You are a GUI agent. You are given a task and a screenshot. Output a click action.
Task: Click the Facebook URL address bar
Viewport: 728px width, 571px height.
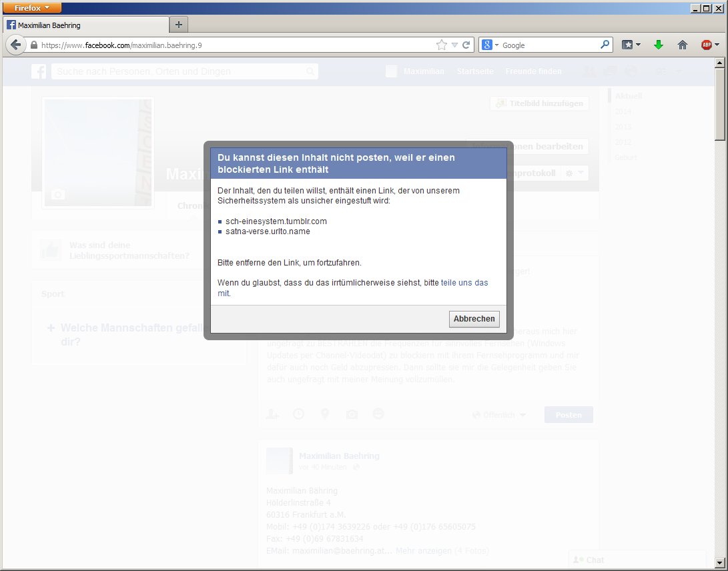point(234,45)
